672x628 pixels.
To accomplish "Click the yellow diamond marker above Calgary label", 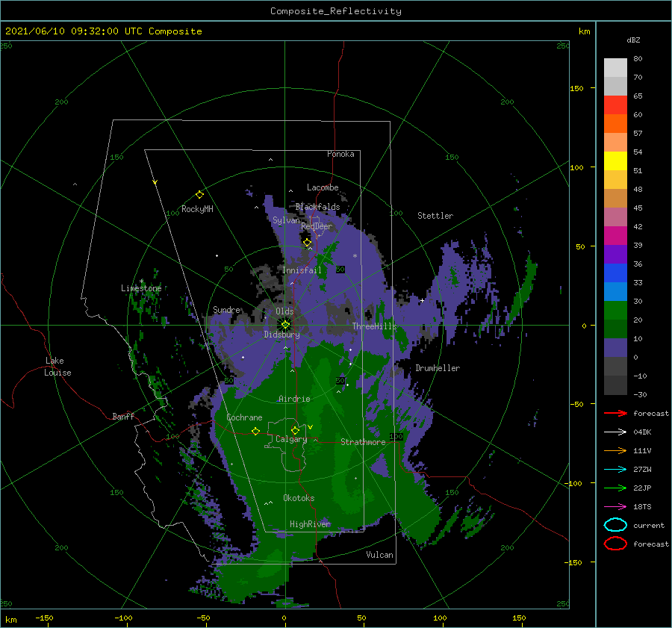I will [295, 430].
